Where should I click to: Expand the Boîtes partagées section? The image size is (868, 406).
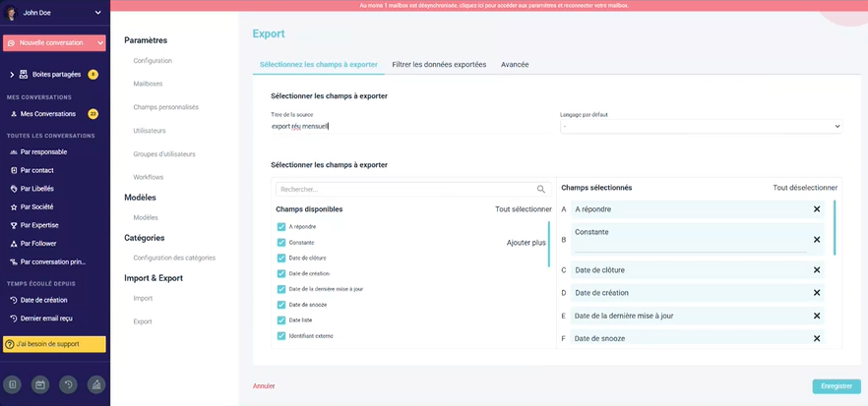tap(12, 74)
